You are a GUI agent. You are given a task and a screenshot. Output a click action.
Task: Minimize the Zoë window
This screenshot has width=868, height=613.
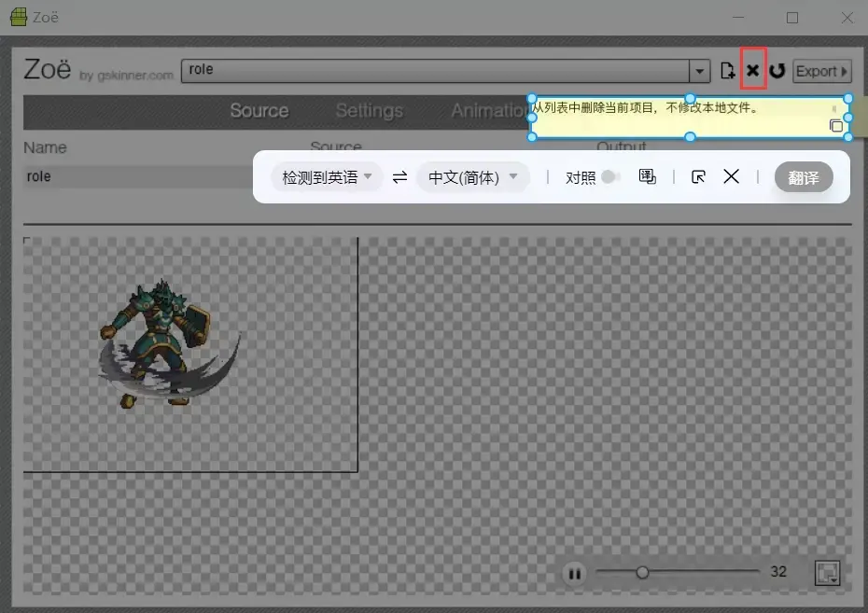[738, 18]
